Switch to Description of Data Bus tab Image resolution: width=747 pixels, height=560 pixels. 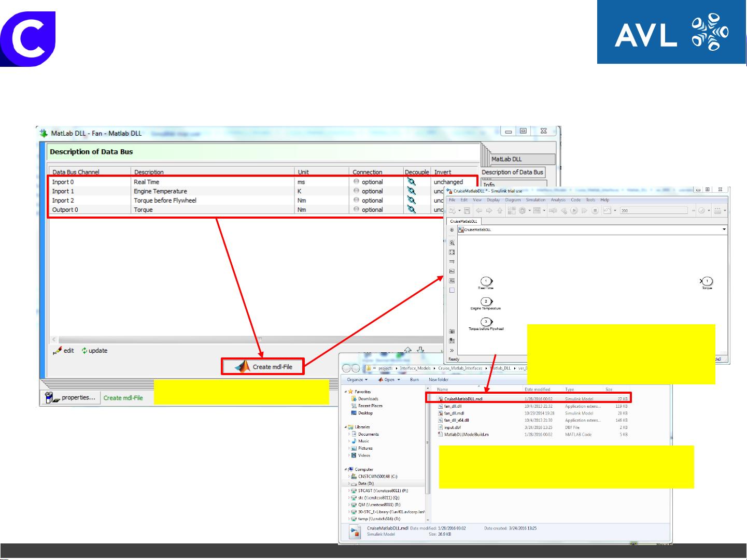click(x=512, y=172)
